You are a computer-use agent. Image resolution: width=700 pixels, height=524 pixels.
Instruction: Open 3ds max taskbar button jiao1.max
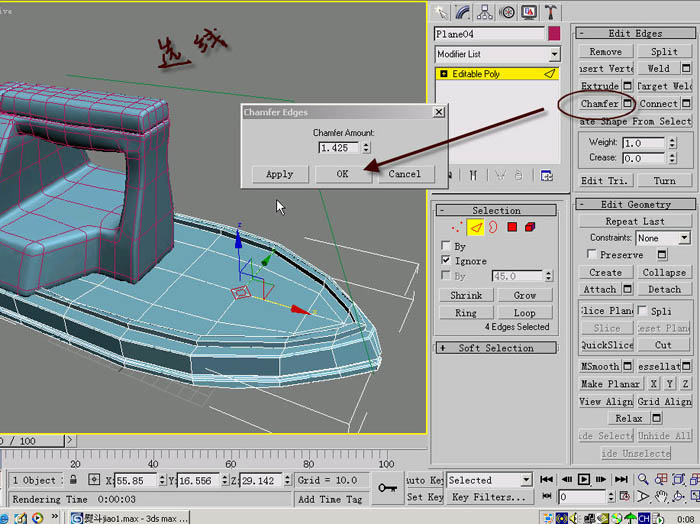click(129, 518)
